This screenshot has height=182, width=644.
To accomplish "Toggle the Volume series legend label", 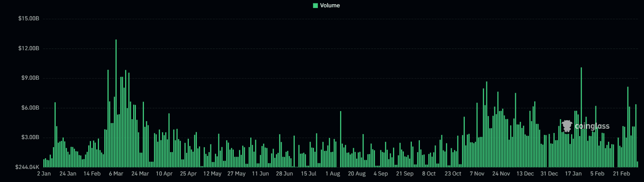I will point(330,5).
